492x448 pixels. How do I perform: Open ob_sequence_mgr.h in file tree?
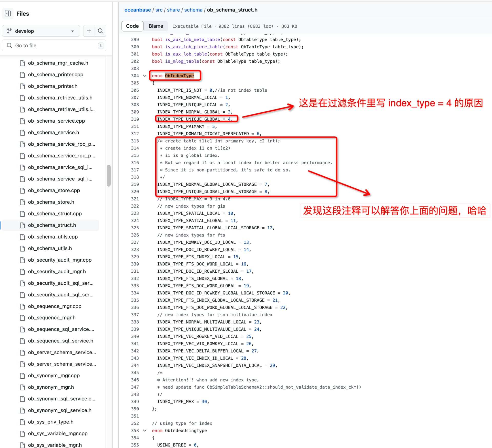pyautogui.click(x=52, y=318)
